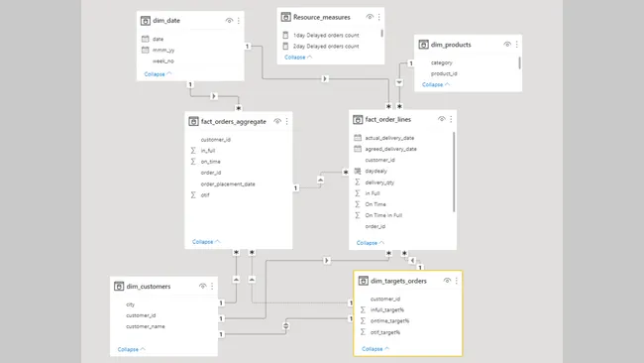Viewport: 644px width, 363px height.
Task: Open the fact_order_lines more options menu
Action: [451, 119]
